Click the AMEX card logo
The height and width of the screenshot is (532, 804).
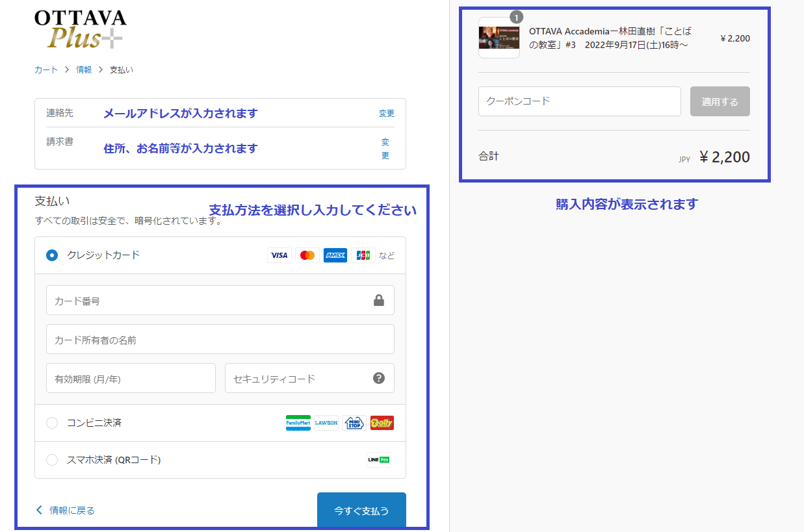pos(335,255)
